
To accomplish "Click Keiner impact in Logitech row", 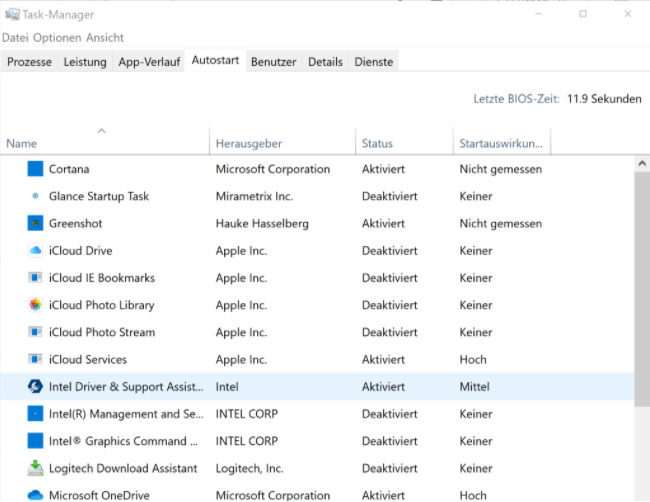I will click(x=476, y=468).
